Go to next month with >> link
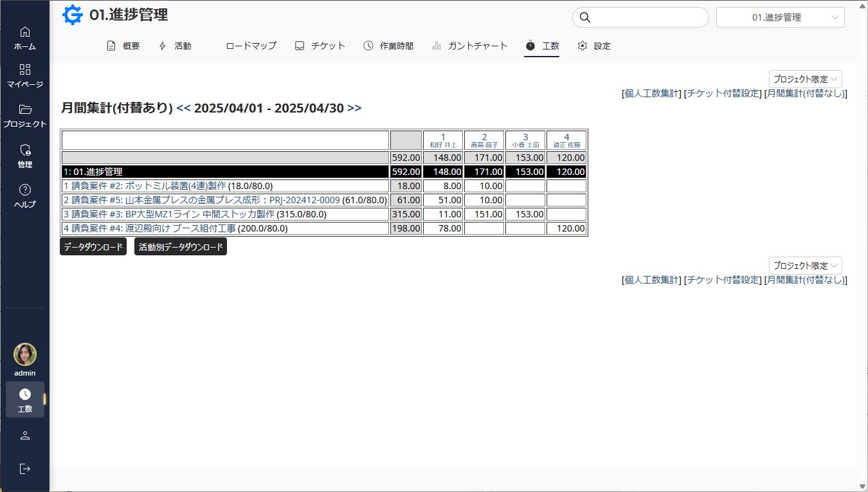 coord(354,108)
